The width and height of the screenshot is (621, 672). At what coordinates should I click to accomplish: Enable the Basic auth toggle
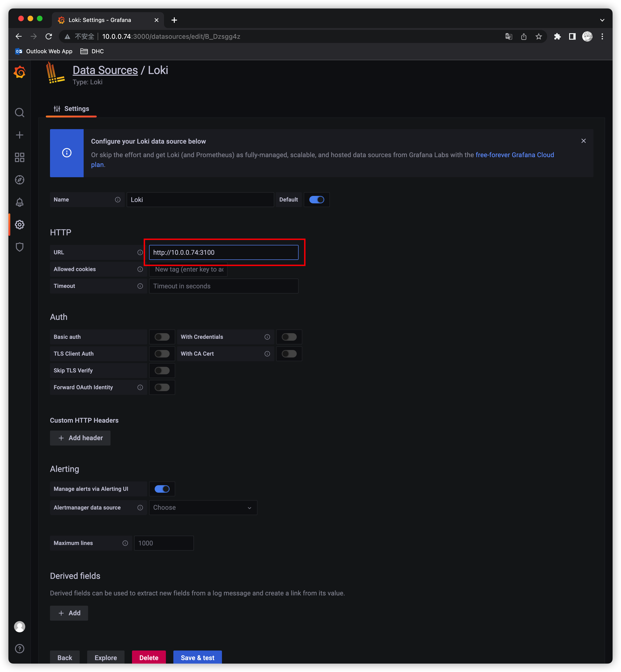(x=162, y=337)
